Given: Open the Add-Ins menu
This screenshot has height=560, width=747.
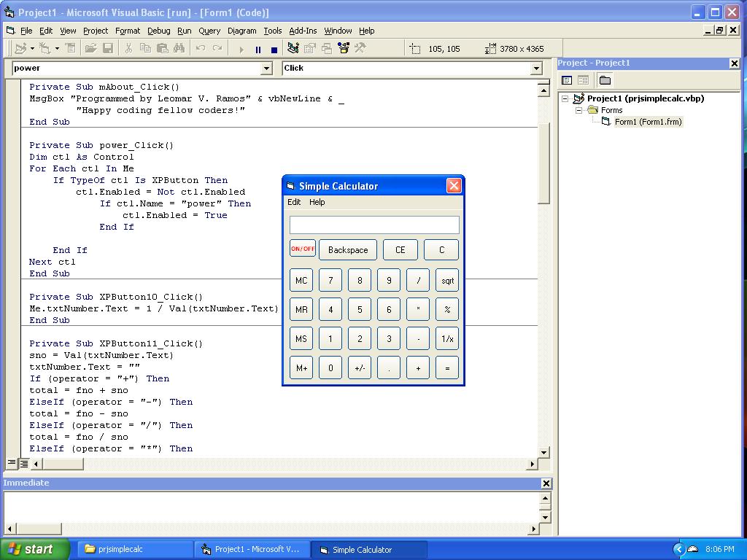Looking at the screenshot, I should tap(303, 31).
